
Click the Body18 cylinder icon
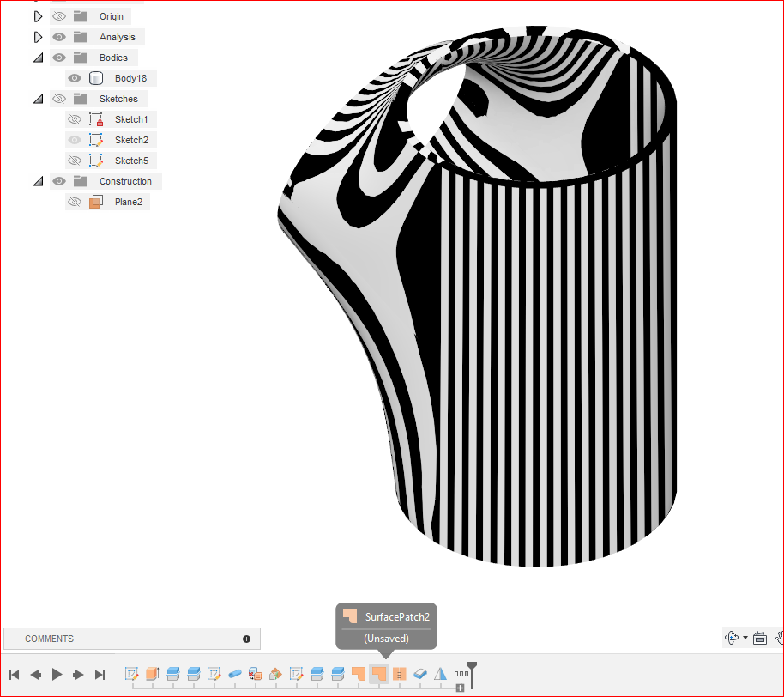(x=96, y=78)
